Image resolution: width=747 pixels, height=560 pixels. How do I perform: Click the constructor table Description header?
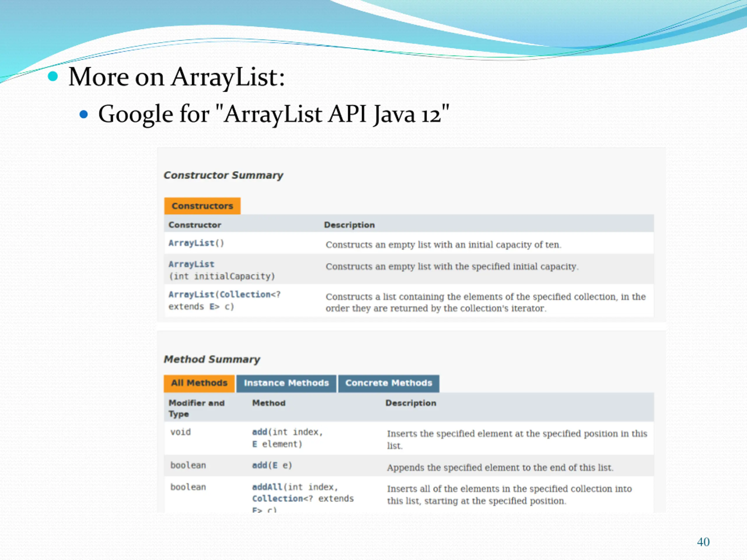tap(350, 225)
